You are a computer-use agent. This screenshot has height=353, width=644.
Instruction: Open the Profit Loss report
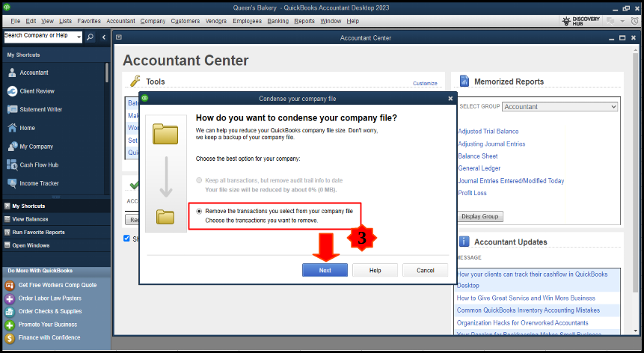[x=472, y=193]
